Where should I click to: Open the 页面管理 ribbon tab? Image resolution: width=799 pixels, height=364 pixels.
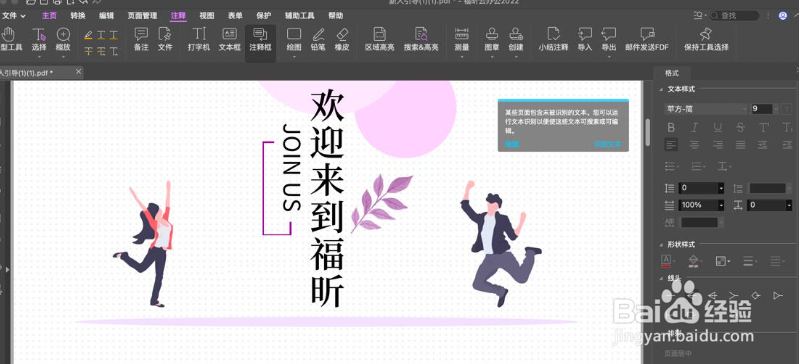click(142, 16)
